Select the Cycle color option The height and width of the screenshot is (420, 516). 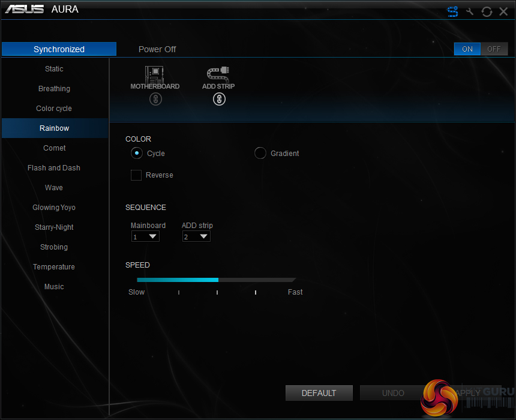(x=137, y=154)
